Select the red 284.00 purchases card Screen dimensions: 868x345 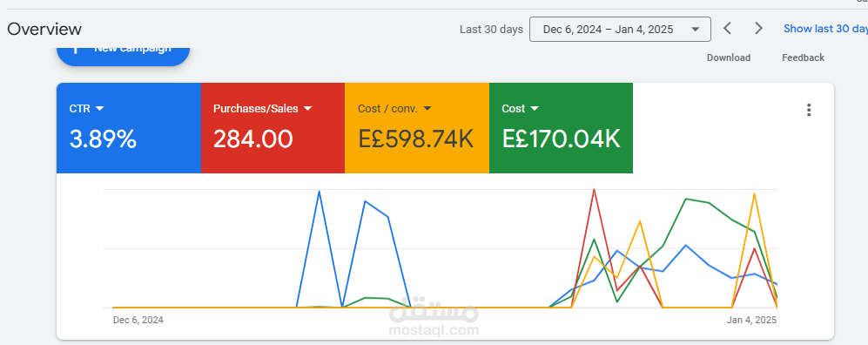point(273,128)
